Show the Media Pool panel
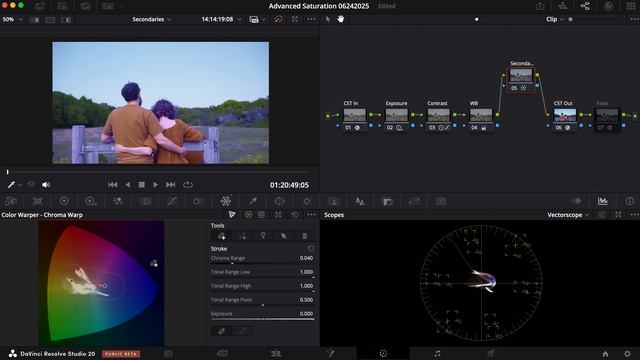Screen dimensions: 640x360 pos(85,6)
